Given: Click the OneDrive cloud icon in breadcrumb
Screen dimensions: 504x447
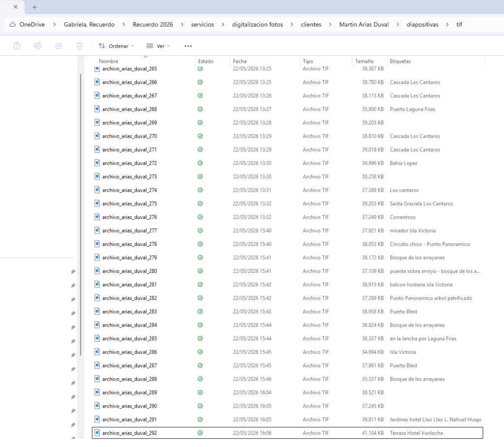Looking at the screenshot, I should (12, 25).
